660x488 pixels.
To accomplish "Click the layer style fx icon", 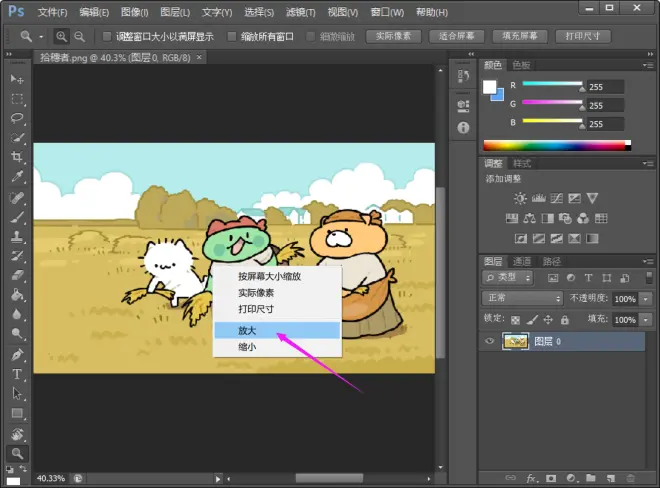I will pyautogui.click(x=531, y=478).
